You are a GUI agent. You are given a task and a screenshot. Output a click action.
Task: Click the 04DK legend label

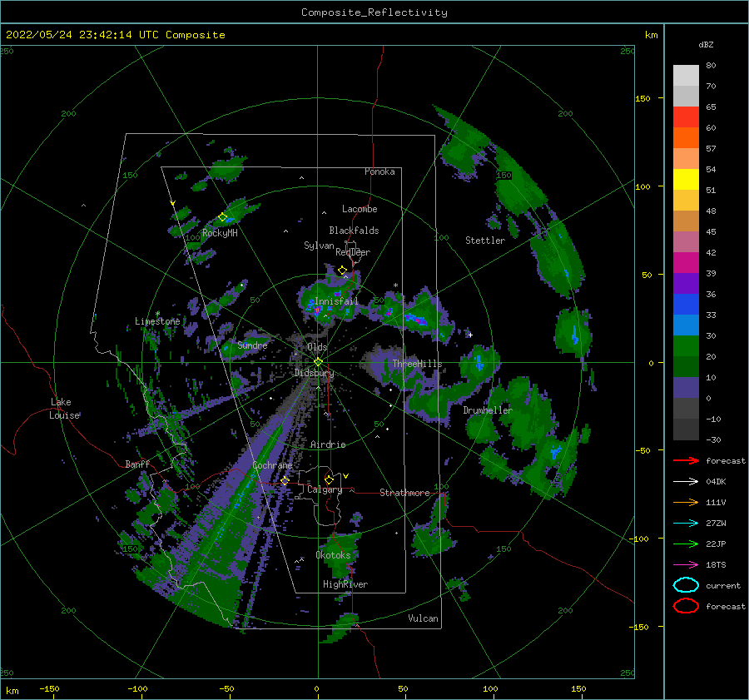[716, 482]
